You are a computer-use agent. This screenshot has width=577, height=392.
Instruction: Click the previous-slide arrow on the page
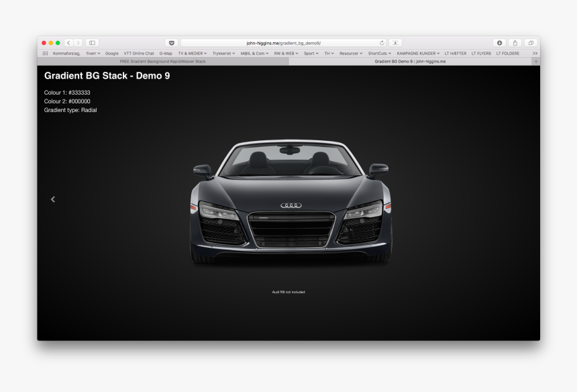(x=53, y=199)
